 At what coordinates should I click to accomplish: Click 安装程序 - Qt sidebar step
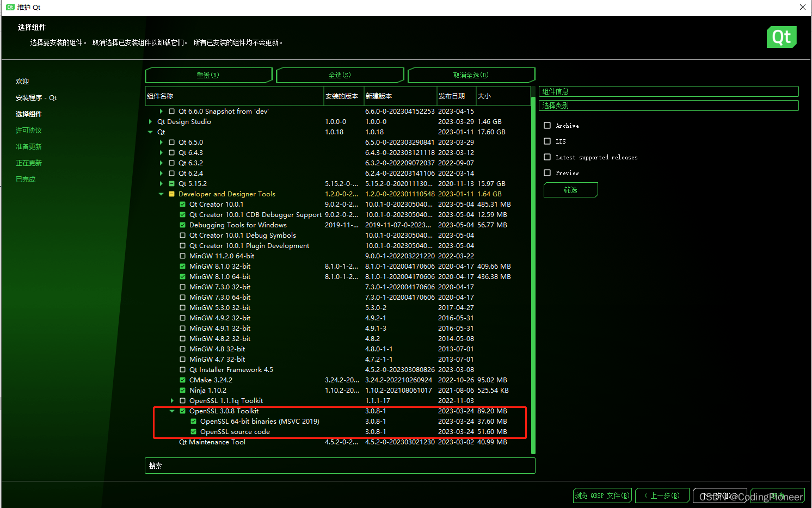point(36,98)
